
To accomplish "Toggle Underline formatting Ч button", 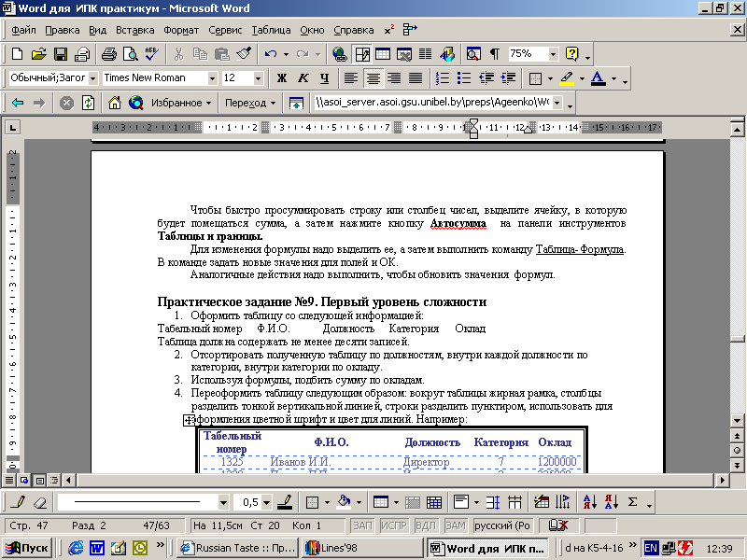I will 324,78.
